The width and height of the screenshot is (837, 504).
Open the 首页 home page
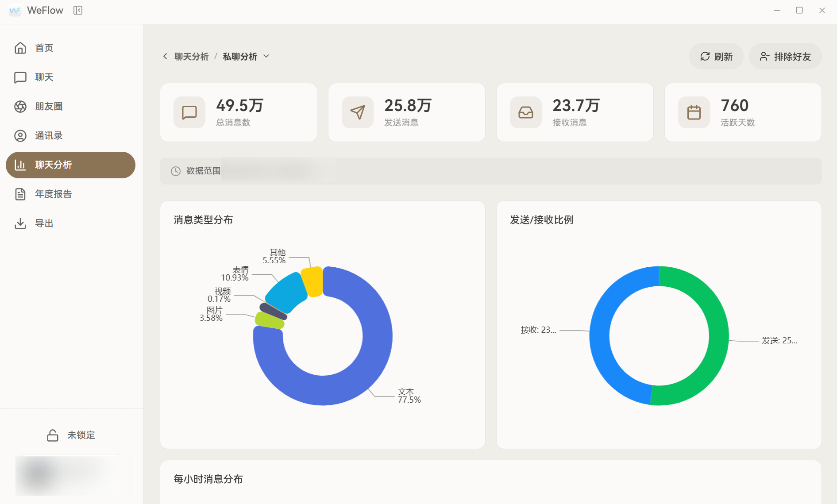coord(43,48)
